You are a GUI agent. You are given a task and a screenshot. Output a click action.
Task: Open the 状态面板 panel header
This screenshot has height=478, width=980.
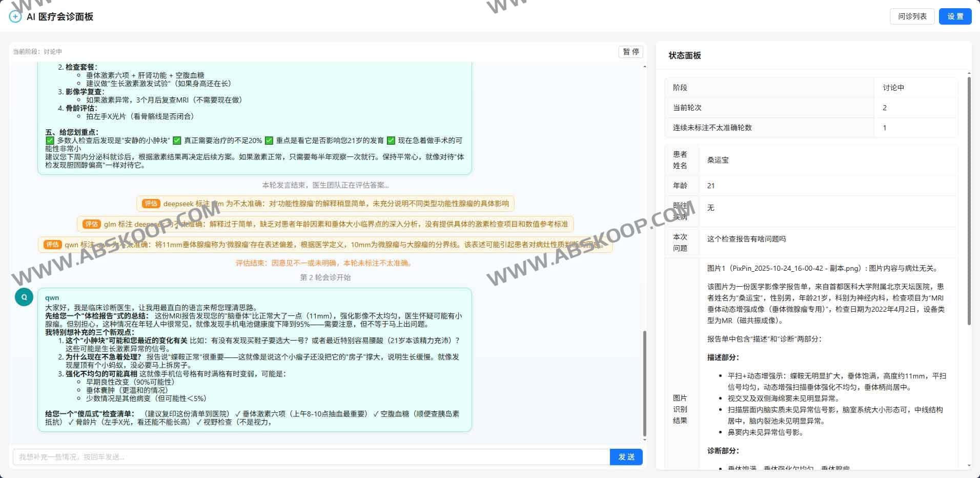(685, 55)
